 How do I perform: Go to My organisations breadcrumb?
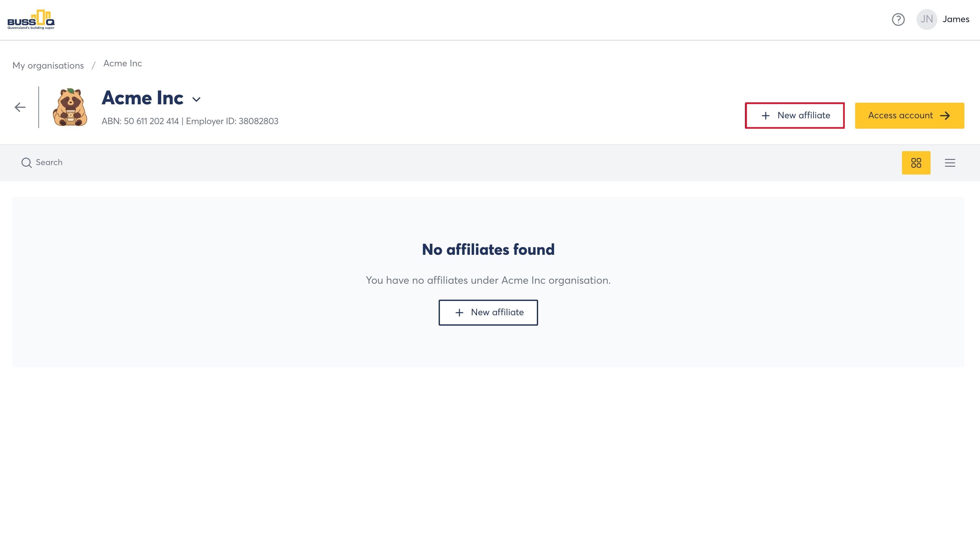pos(48,66)
